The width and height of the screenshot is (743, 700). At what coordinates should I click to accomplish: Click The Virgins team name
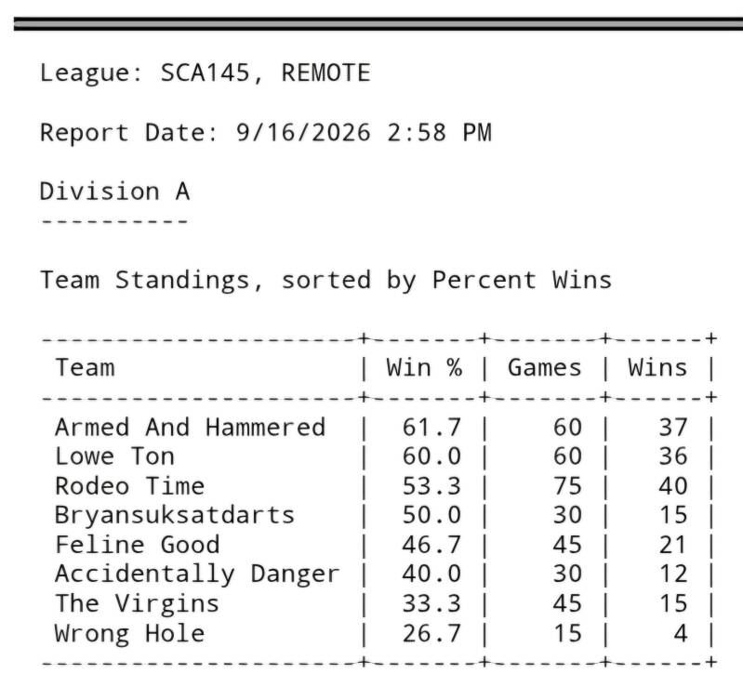(137, 604)
